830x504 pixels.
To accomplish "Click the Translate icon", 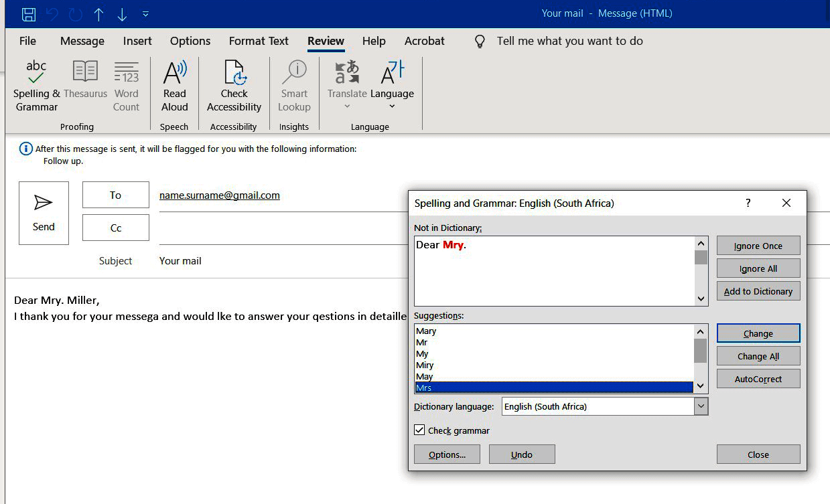I will tap(346, 74).
